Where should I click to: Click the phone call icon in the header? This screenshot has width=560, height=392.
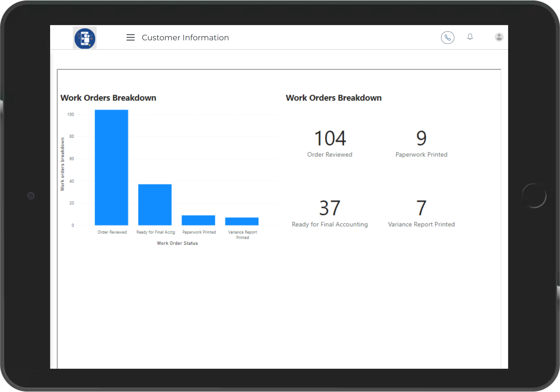pyautogui.click(x=448, y=37)
